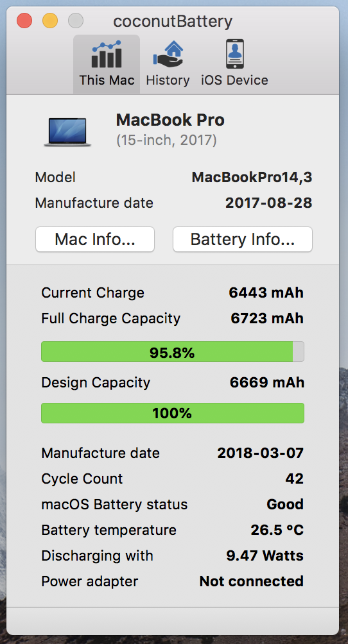The image size is (348, 644).
Task: Switch to the iOS Device tab label
Action: tap(234, 80)
